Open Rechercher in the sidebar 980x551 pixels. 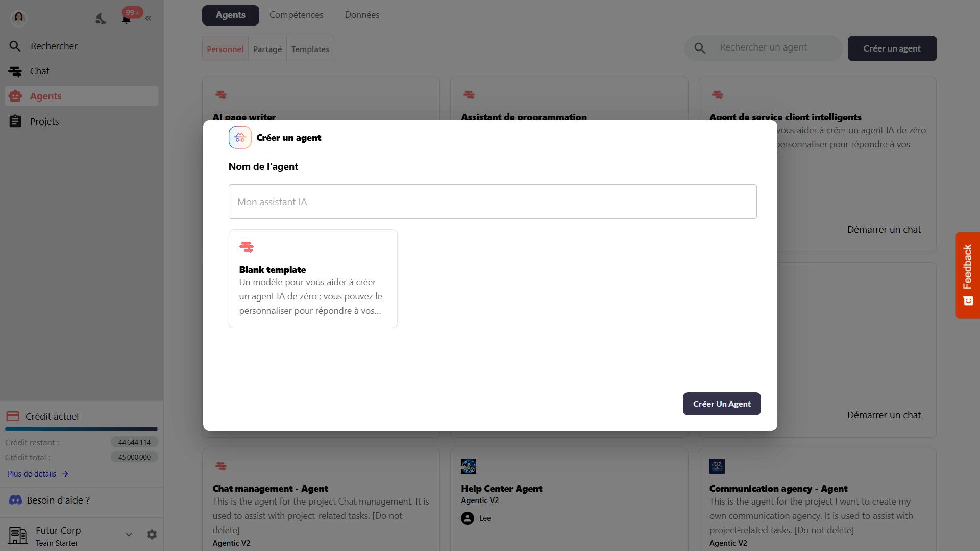54,46
